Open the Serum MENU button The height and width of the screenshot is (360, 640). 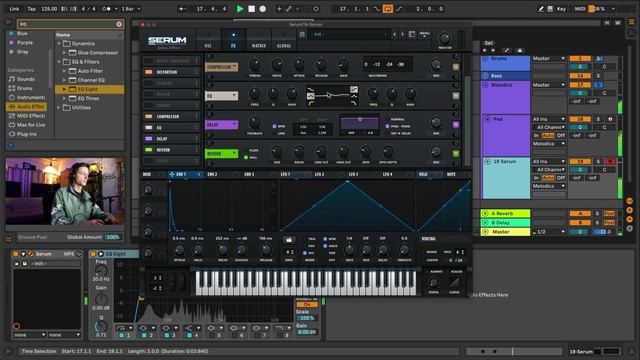click(x=424, y=35)
